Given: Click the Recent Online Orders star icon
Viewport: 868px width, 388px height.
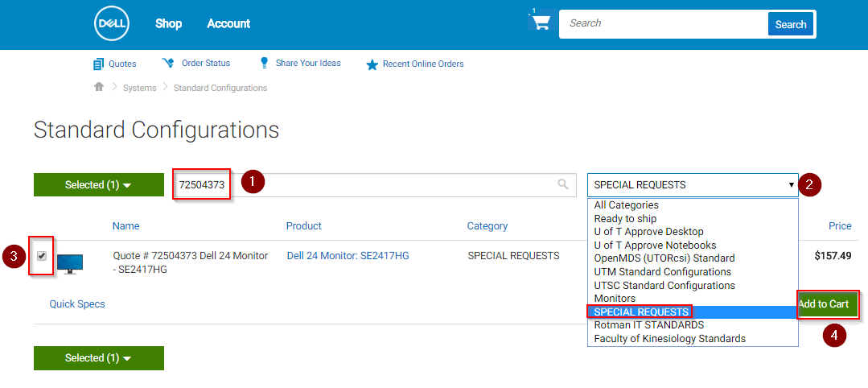Looking at the screenshot, I should pos(372,64).
